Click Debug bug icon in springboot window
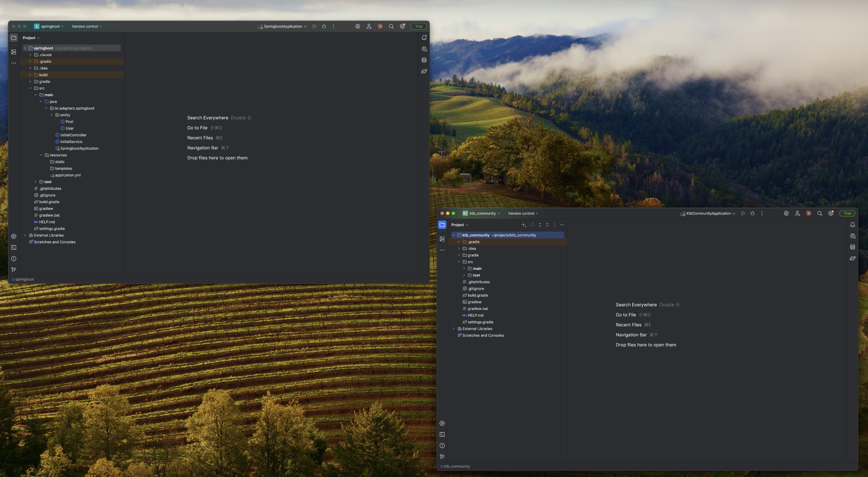This screenshot has width=868, height=477. pos(324,26)
